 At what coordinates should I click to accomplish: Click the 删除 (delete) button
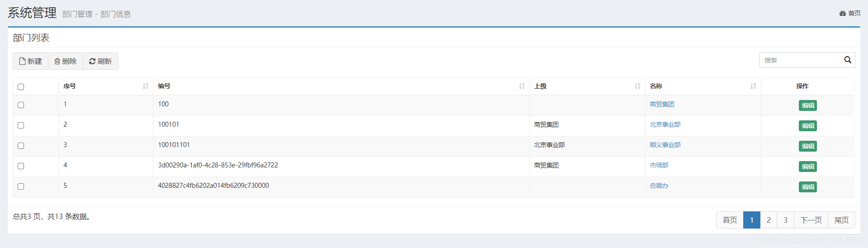[x=66, y=61]
